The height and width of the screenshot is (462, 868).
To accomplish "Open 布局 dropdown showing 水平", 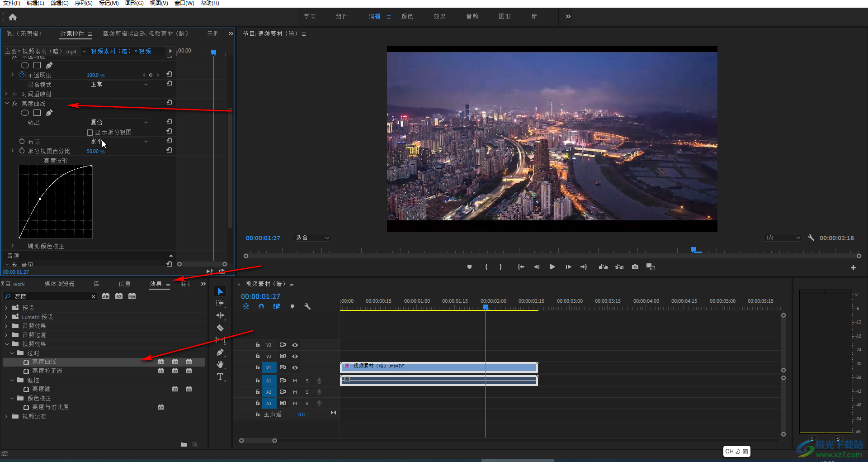I will coord(118,141).
